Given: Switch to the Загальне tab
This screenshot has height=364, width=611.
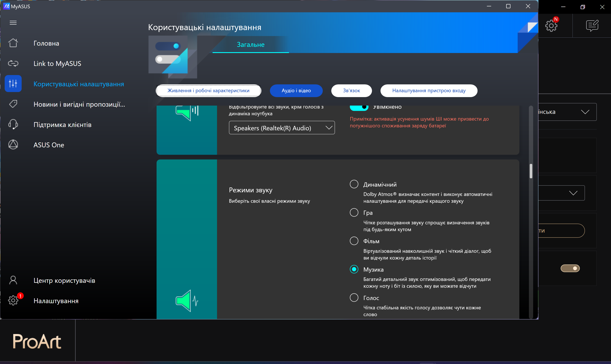Looking at the screenshot, I should click(x=250, y=45).
